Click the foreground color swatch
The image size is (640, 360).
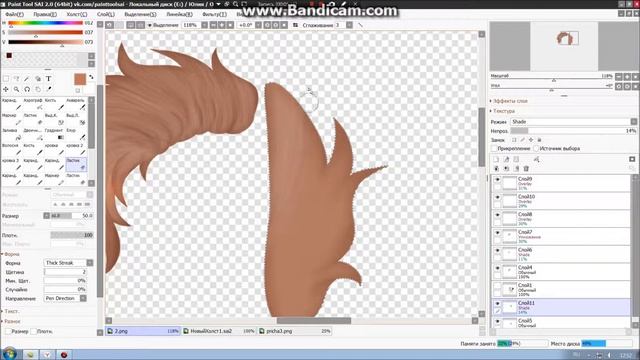80,79
